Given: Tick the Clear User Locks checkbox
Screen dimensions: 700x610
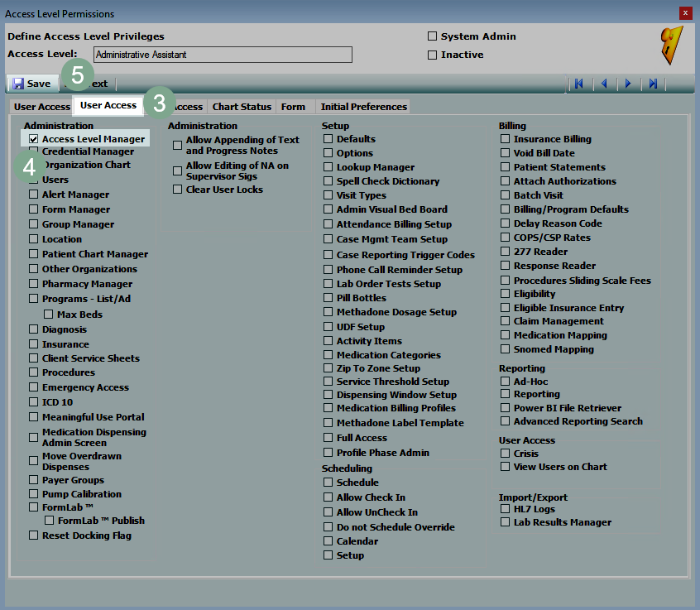Looking at the screenshot, I should [x=178, y=190].
